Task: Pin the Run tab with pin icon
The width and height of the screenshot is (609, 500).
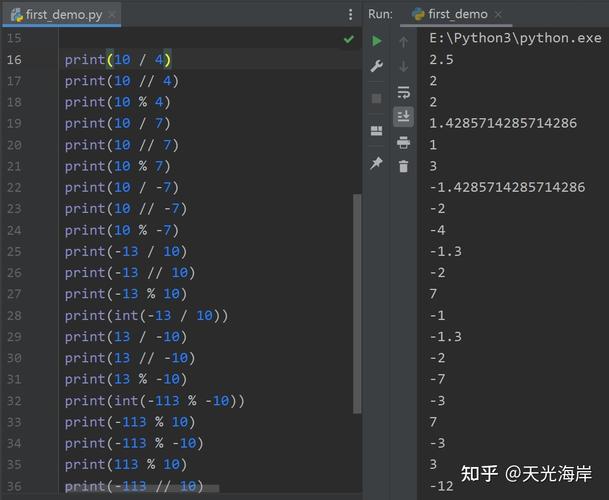Action: click(x=376, y=163)
